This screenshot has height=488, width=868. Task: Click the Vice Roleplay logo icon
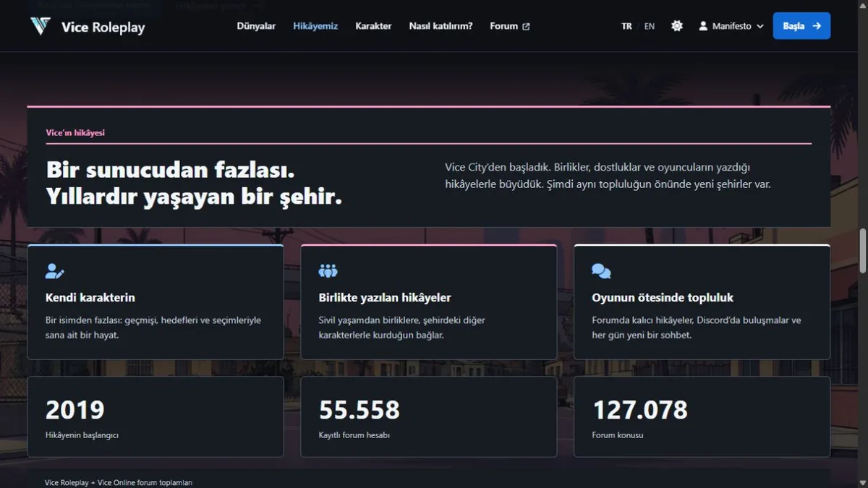41,26
